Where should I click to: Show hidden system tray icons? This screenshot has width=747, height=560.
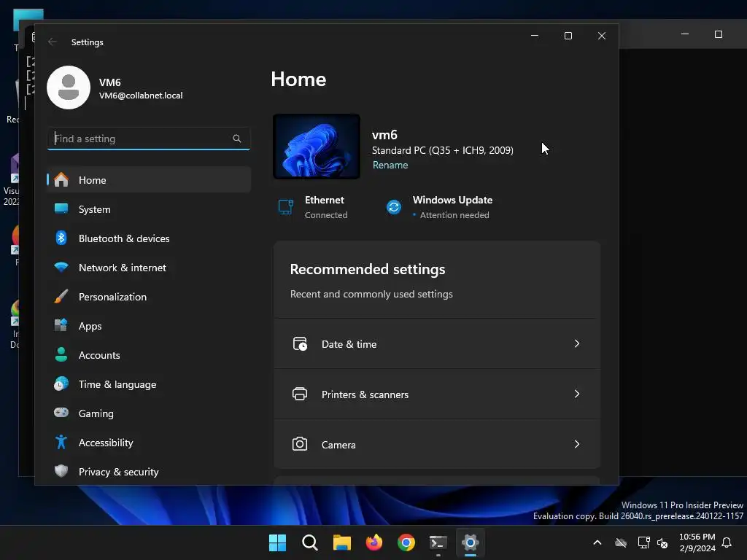[597, 542]
